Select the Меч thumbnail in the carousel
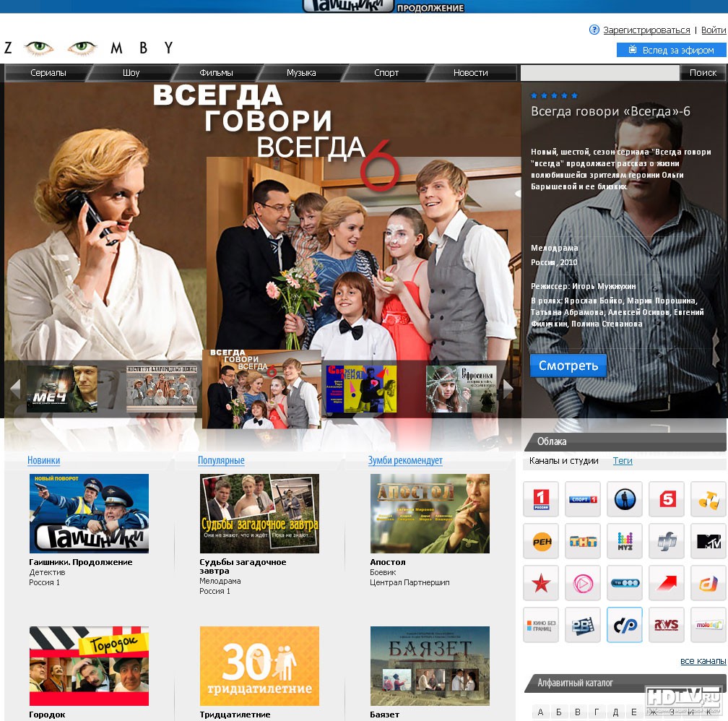This screenshot has height=721, width=728. [62, 389]
